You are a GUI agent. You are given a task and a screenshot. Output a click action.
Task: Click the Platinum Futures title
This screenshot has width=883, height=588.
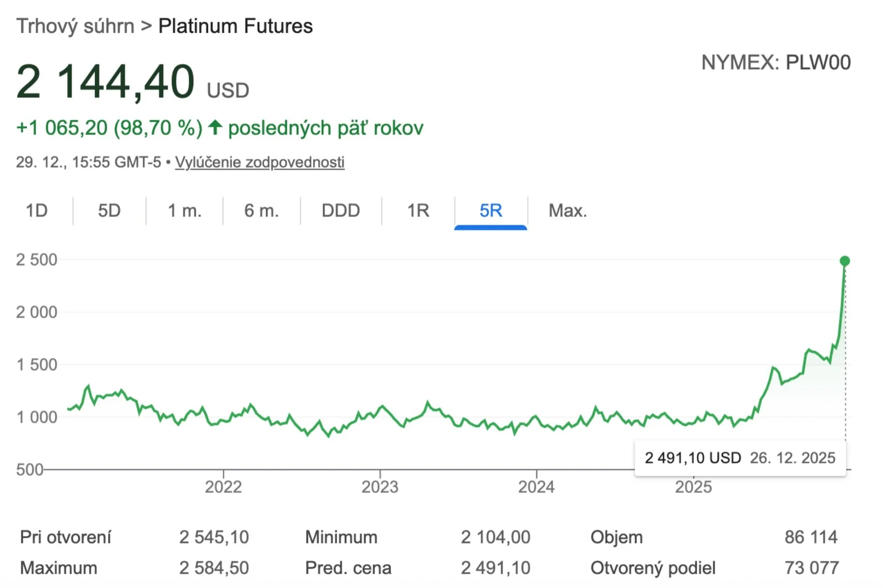pyautogui.click(x=235, y=26)
